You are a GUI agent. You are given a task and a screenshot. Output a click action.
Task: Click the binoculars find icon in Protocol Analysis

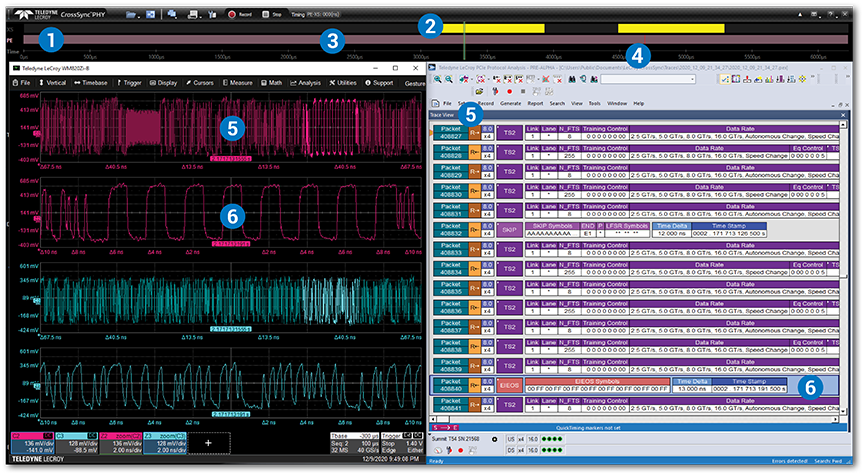click(x=572, y=79)
